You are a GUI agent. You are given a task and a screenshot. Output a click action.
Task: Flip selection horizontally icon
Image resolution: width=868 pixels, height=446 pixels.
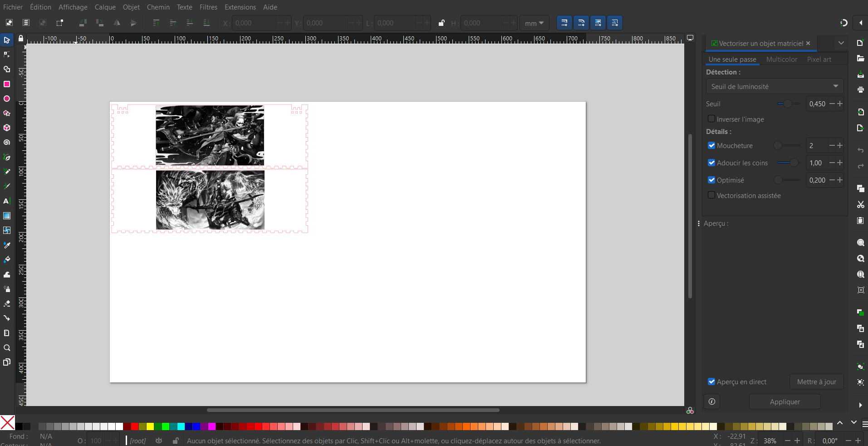click(x=117, y=23)
